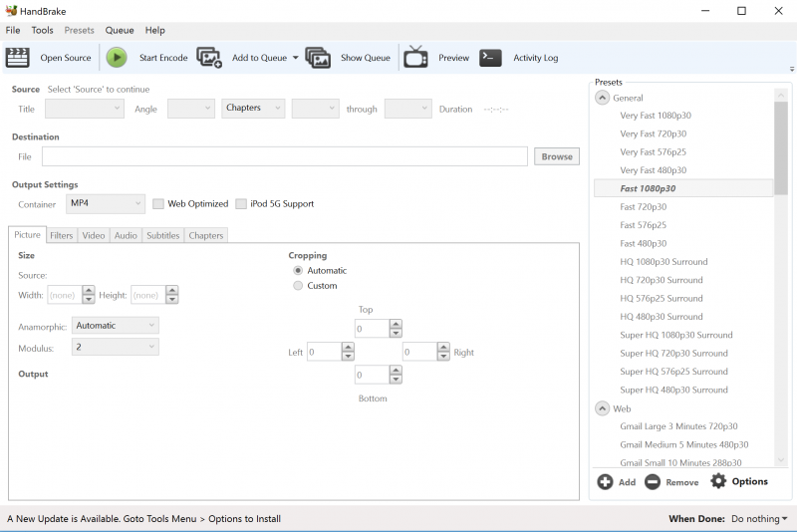Click the plus icon to add preset
The width and height of the screenshot is (797, 532).
[605, 482]
